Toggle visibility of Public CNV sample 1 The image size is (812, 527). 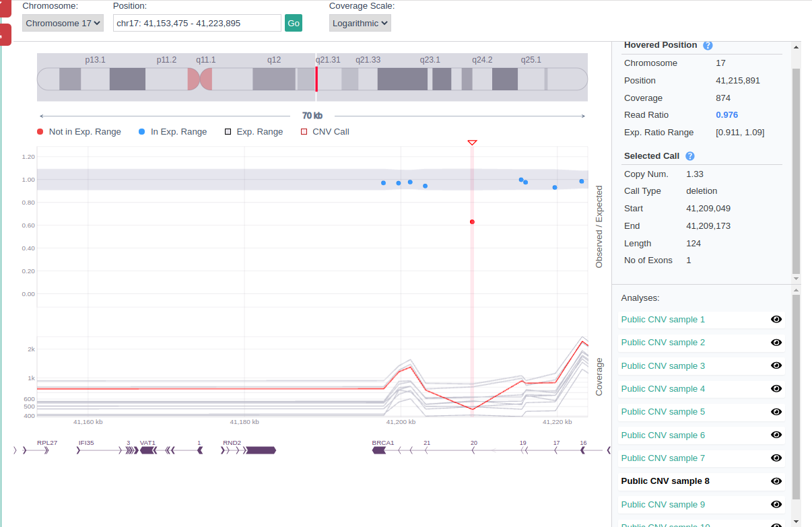776,320
